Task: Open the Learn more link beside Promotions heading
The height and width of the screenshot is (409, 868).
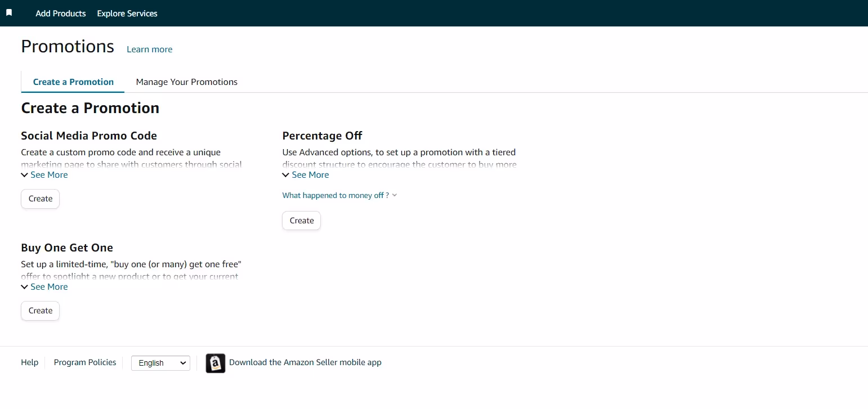Action: point(149,49)
